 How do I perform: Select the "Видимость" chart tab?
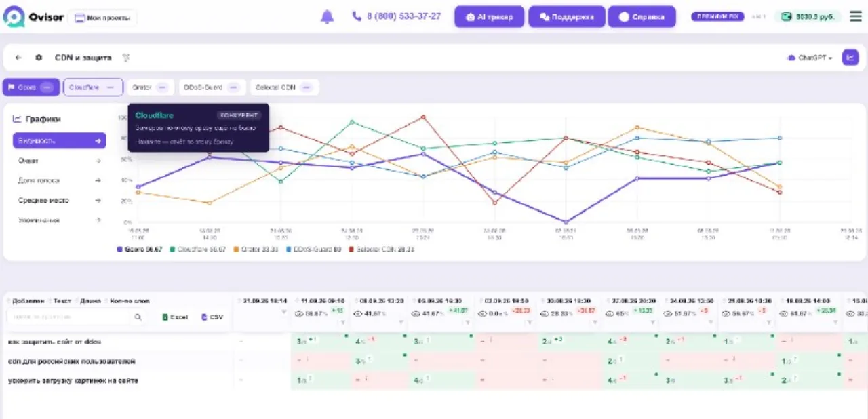[x=60, y=141]
